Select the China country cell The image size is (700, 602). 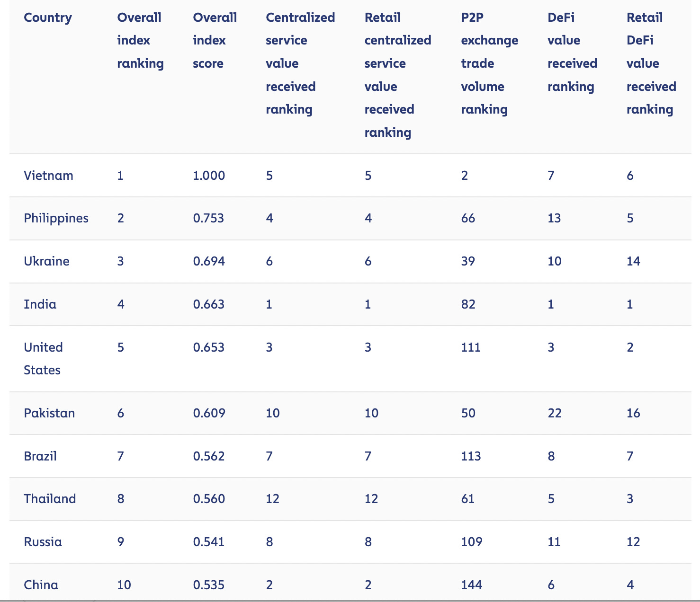point(41,585)
